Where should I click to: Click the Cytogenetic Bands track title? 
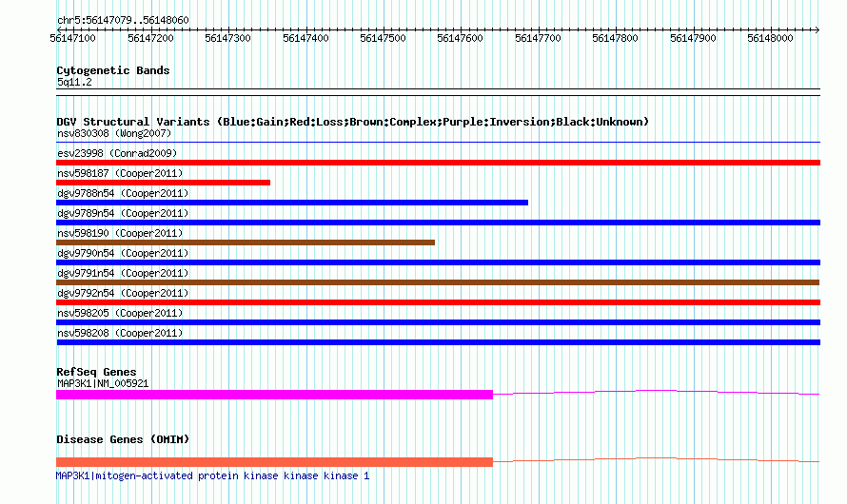coord(113,70)
